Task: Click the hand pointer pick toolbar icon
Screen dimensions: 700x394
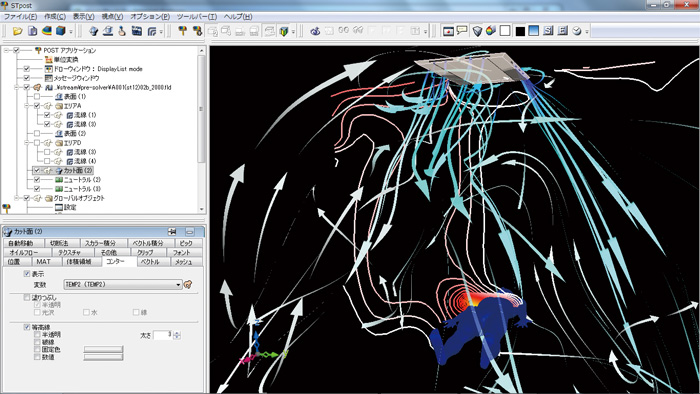Action: click(122, 31)
